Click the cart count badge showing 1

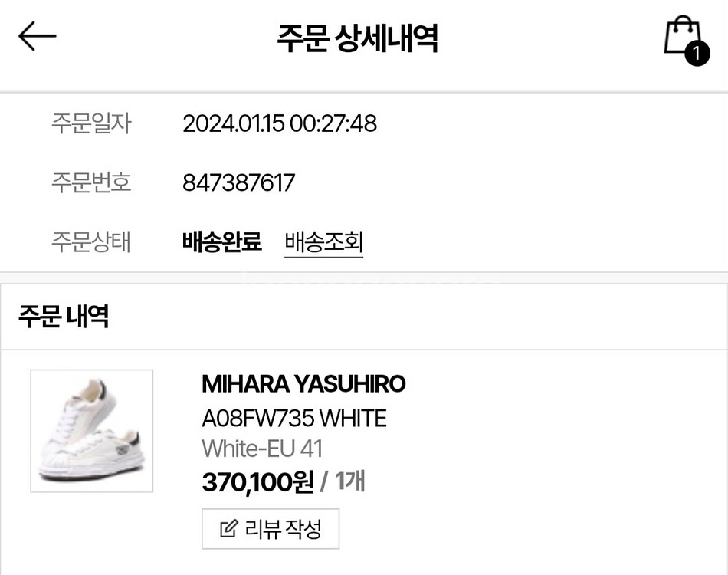697,54
